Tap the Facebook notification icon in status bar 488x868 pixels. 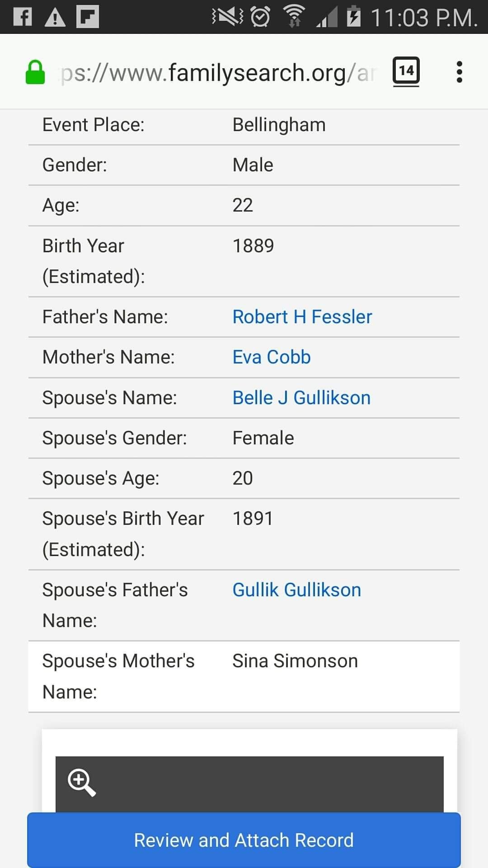(23, 17)
